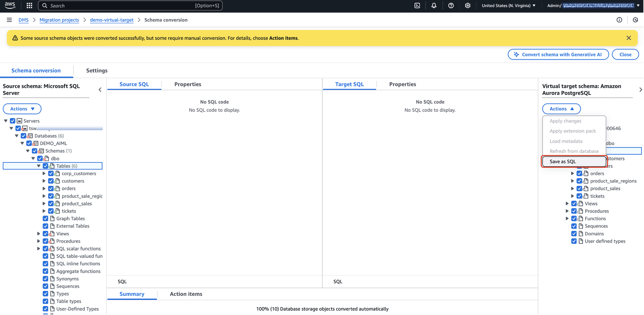Choose Save as SQL from menu
Image resolution: width=644 pixels, height=315 pixels.
[574, 162]
